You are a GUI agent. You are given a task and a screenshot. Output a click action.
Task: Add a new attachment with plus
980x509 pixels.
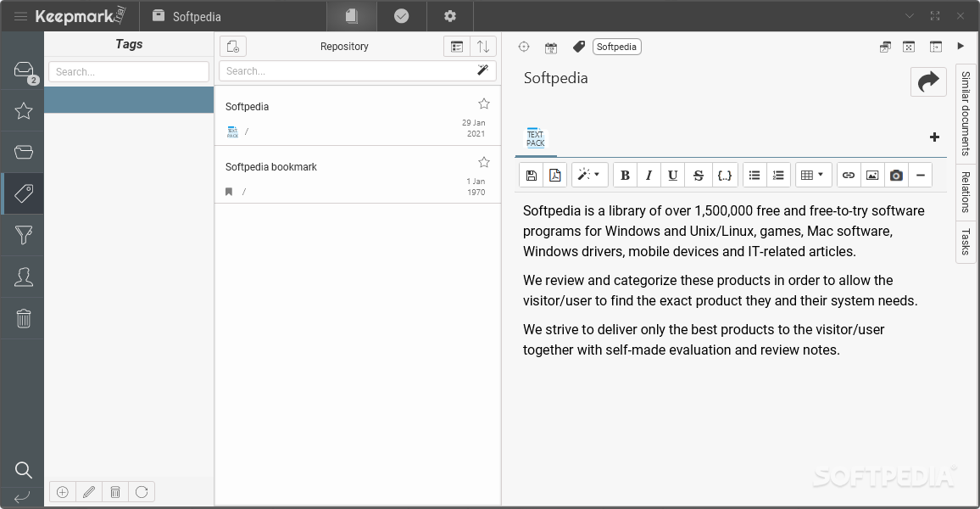point(934,137)
